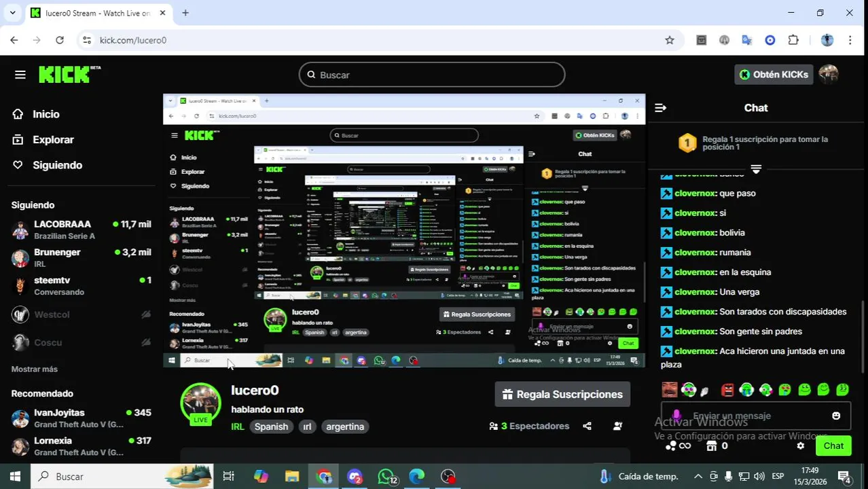Click the kick.com/lucero0 address bar
The height and width of the screenshot is (489, 868).
click(380, 40)
